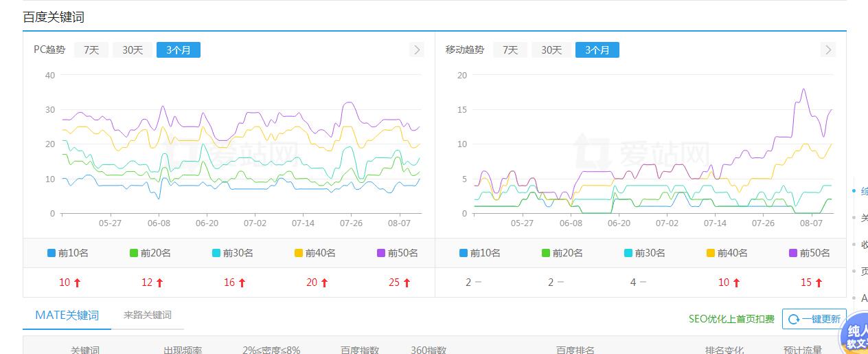Switch mobile trend to 30天
The height and width of the screenshot is (354, 868).
point(551,49)
